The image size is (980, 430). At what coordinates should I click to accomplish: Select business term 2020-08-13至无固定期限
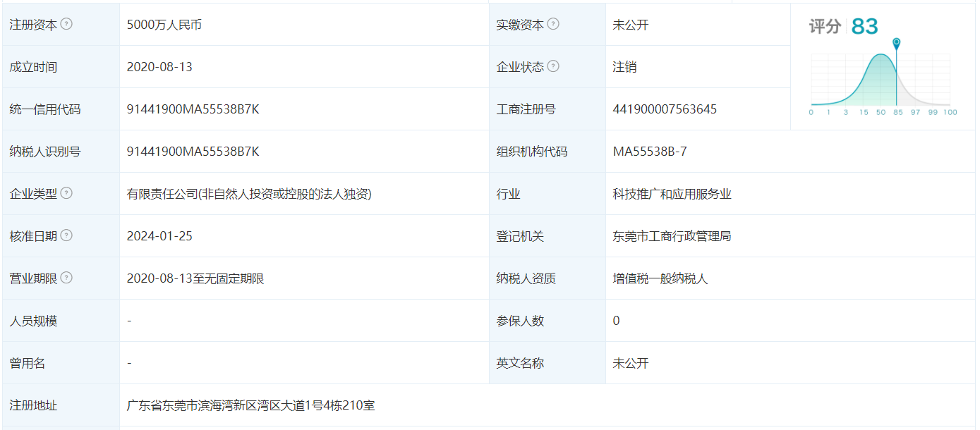coord(195,278)
